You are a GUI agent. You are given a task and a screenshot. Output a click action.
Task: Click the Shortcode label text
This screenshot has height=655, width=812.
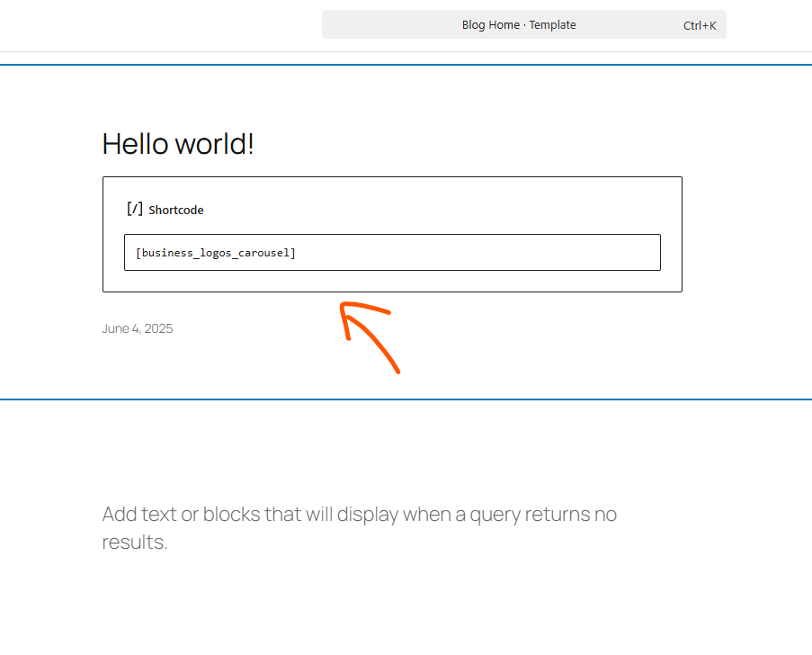tap(176, 210)
